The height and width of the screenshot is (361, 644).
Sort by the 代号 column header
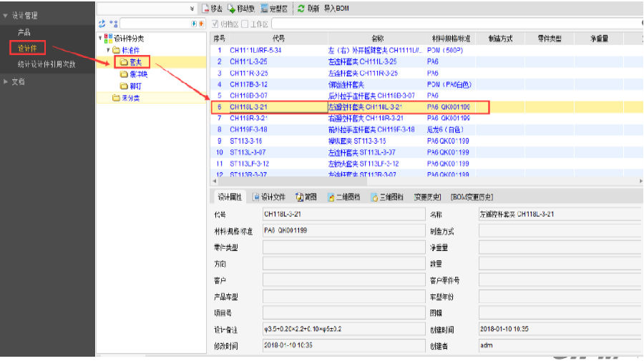tap(278, 39)
